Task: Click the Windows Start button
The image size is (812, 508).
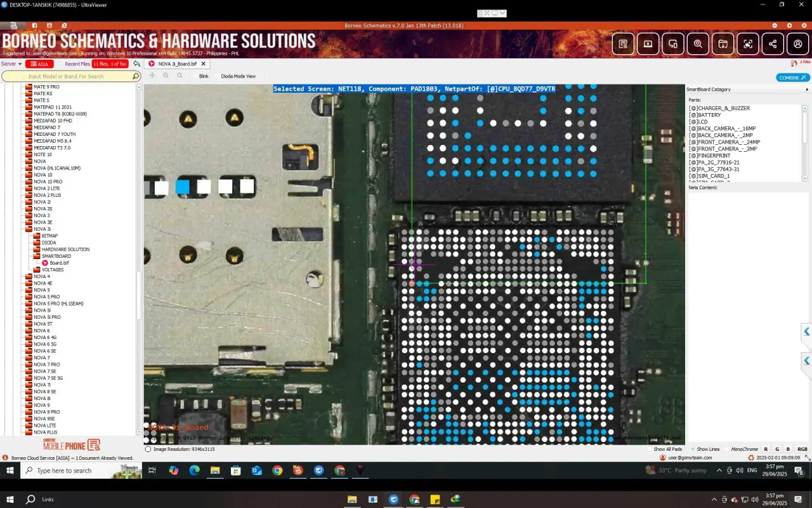Action: click(10, 471)
